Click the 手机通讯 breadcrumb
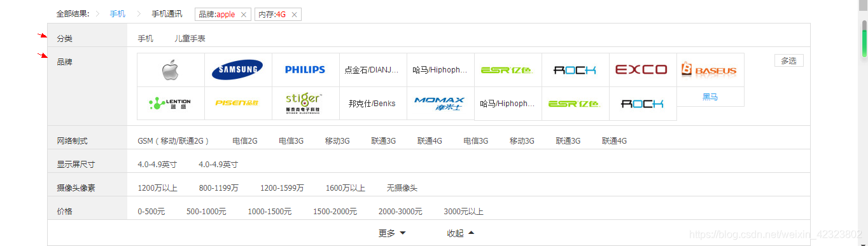This screenshot has width=868, height=246. click(x=167, y=13)
